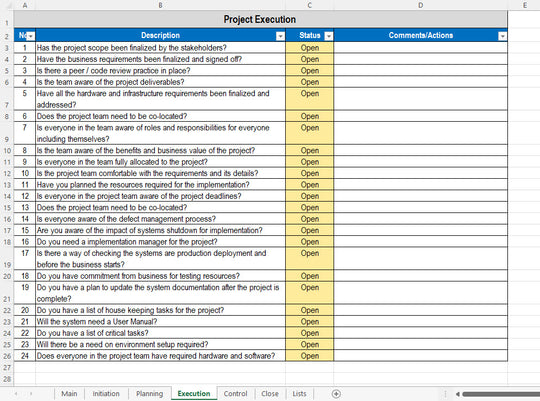Select the Open status cell for item 16
Screen dimensions: 540x401
(x=309, y=241)
